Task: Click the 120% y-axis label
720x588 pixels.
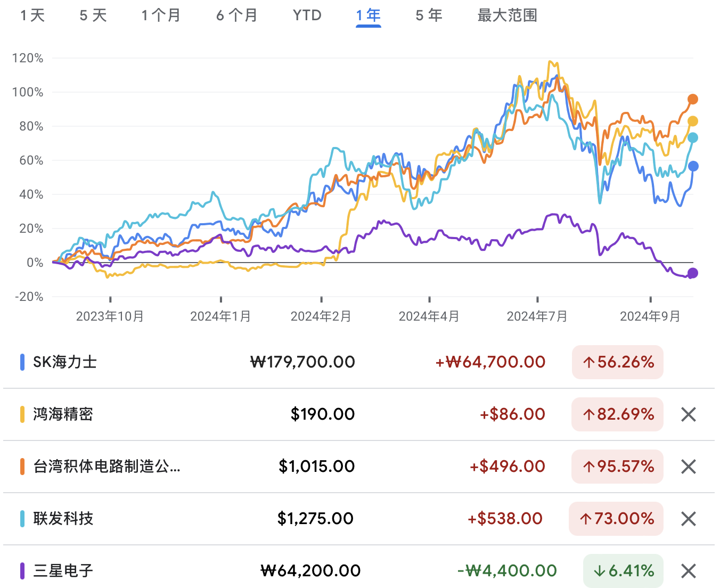Action: [x=28, y=58]
